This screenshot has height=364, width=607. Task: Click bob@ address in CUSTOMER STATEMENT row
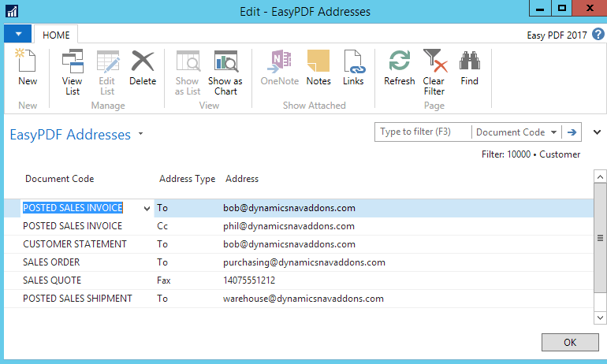click(x=289, y=244)
